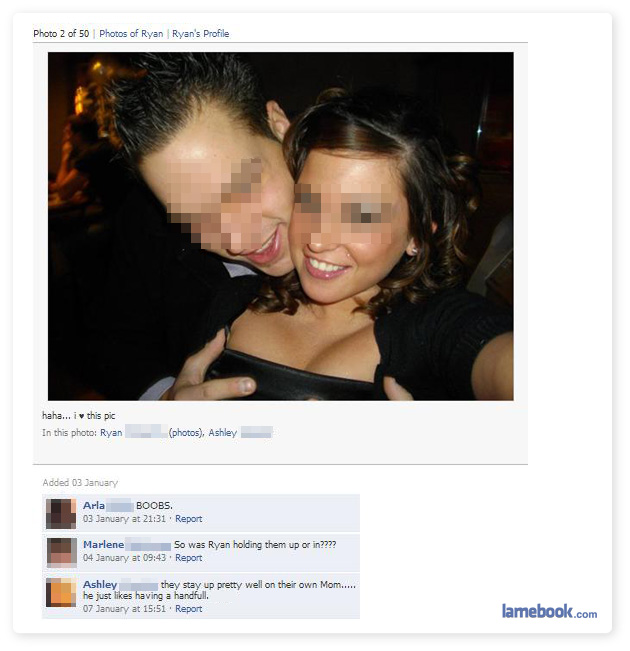This screenshot has height=651, width=630.
Task: Report Ashley's comment from 07 January
Action: (x=189, y=609)
